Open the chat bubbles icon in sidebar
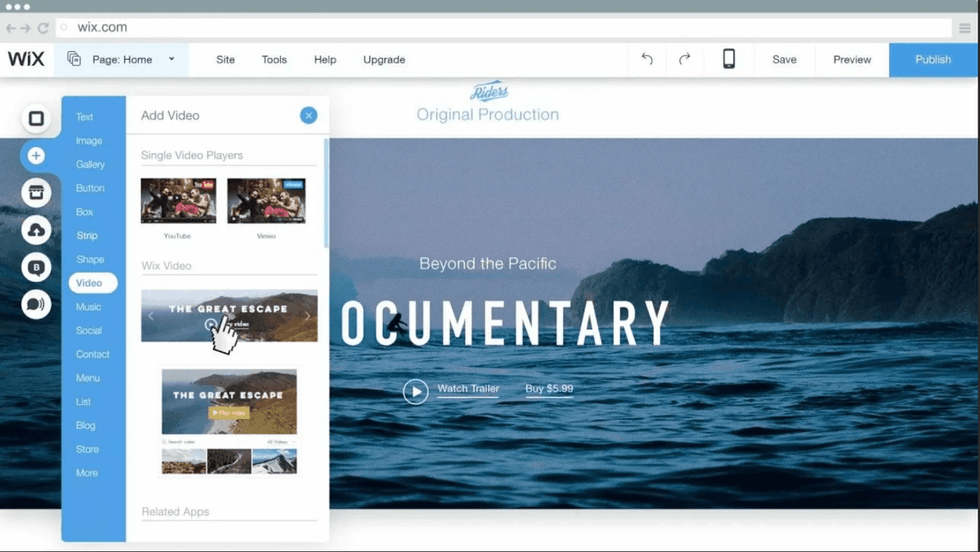 point(36,305)
